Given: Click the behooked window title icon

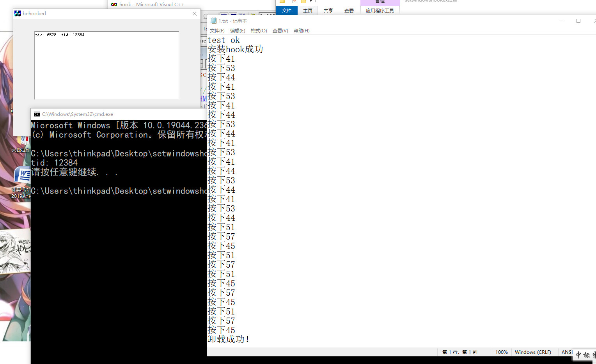Looking at the screenshot, I should click(18, 13).
